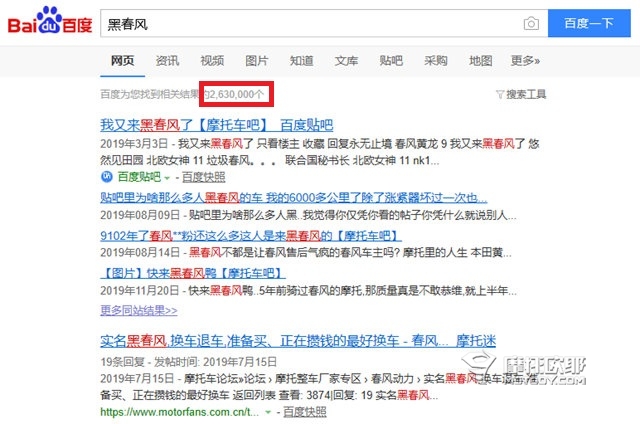Click green 百度贴吧 source label

pos(139,177)
